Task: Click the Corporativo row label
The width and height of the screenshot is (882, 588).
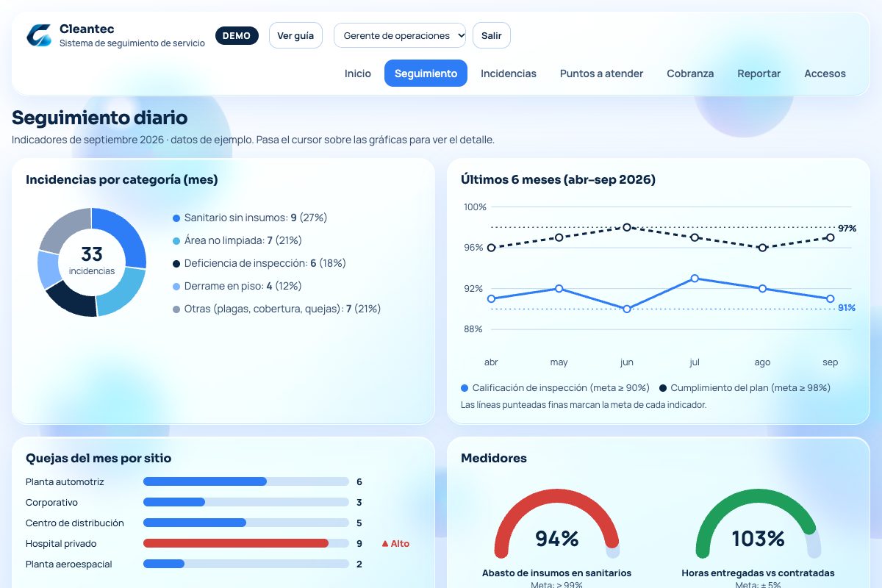Action: (x=51, y=503)
